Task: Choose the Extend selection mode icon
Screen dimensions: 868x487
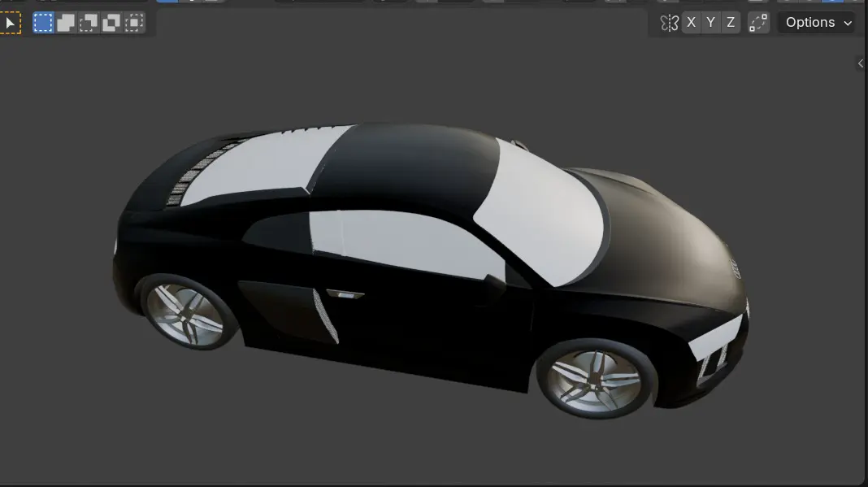Action: click(66, 23)
